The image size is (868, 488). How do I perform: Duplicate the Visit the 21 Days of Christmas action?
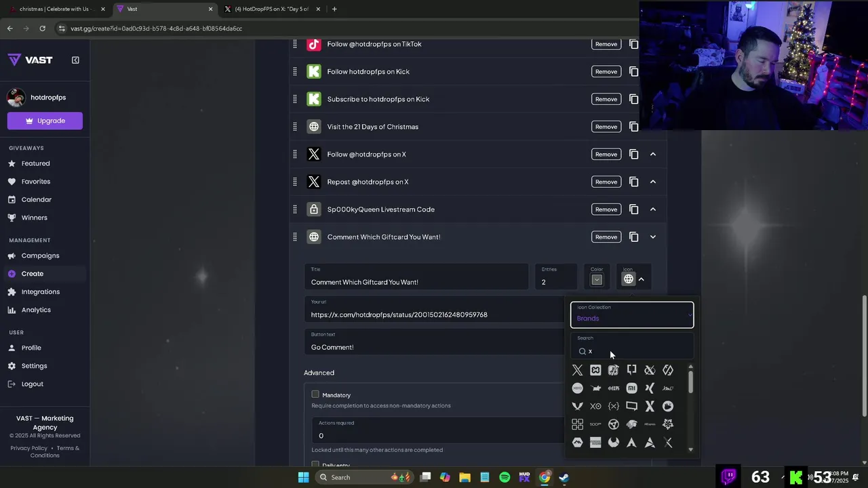click(x=633, y=127)
